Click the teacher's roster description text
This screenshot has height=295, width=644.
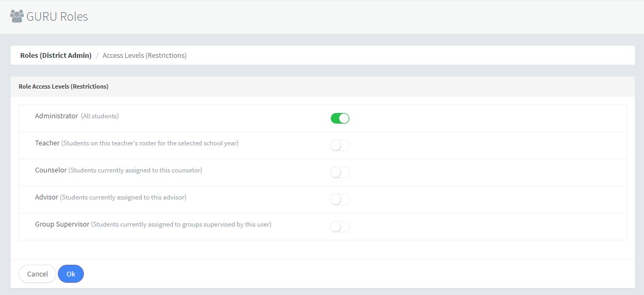150,143
